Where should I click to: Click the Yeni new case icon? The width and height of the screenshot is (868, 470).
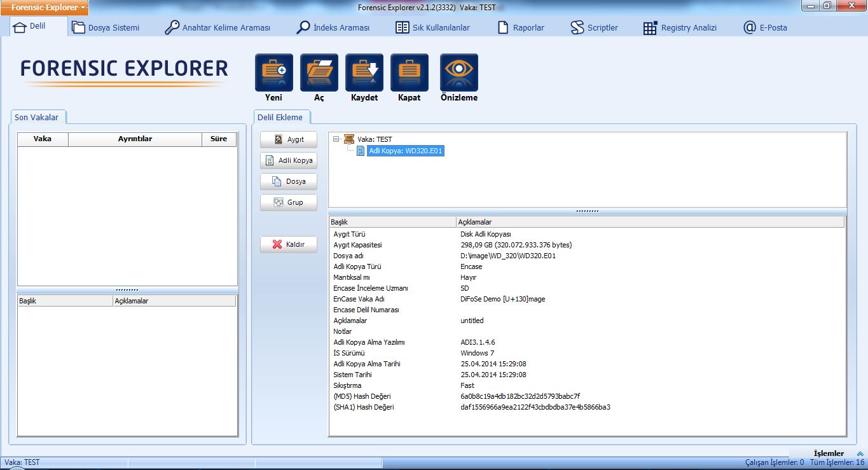point(273,73)
